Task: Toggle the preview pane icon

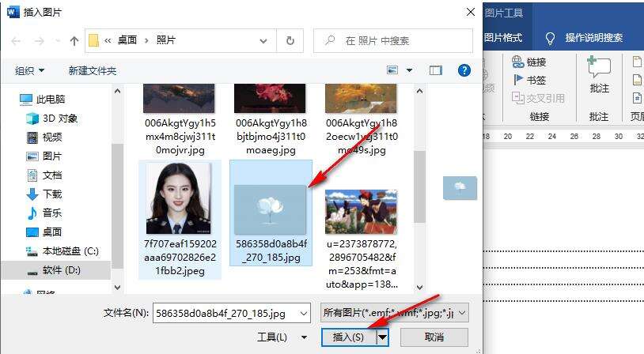Action: (x=436, y=70)
